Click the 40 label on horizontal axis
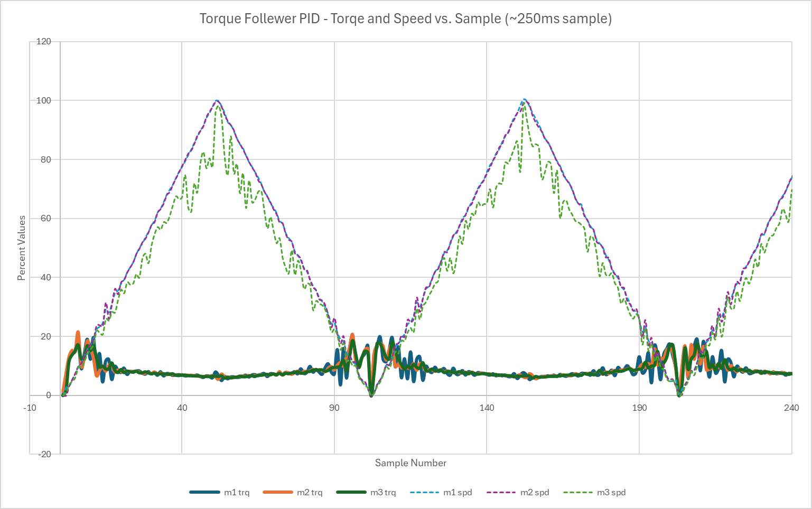 [x=182, y=407]
